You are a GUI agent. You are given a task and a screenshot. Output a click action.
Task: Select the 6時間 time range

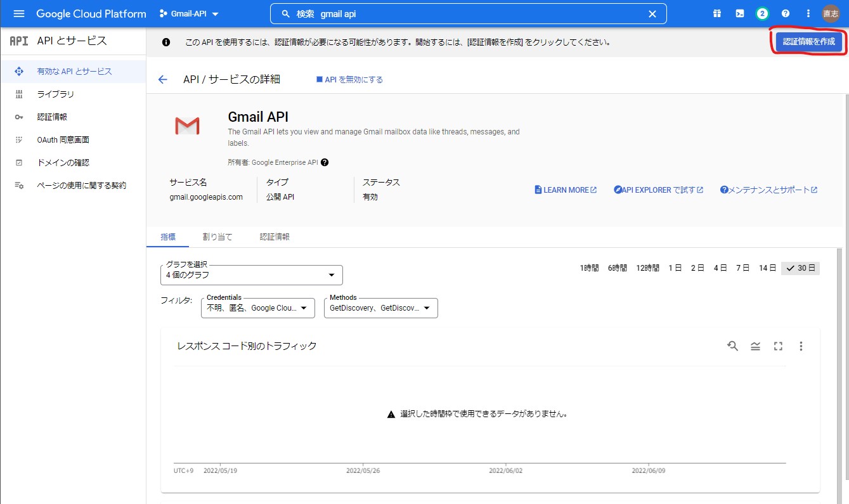click(x=618, y=268)
